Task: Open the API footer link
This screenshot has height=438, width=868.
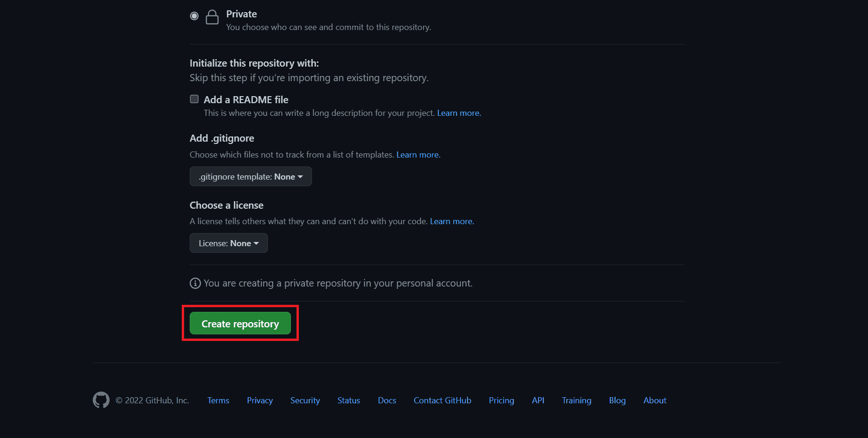Action: 538,400
